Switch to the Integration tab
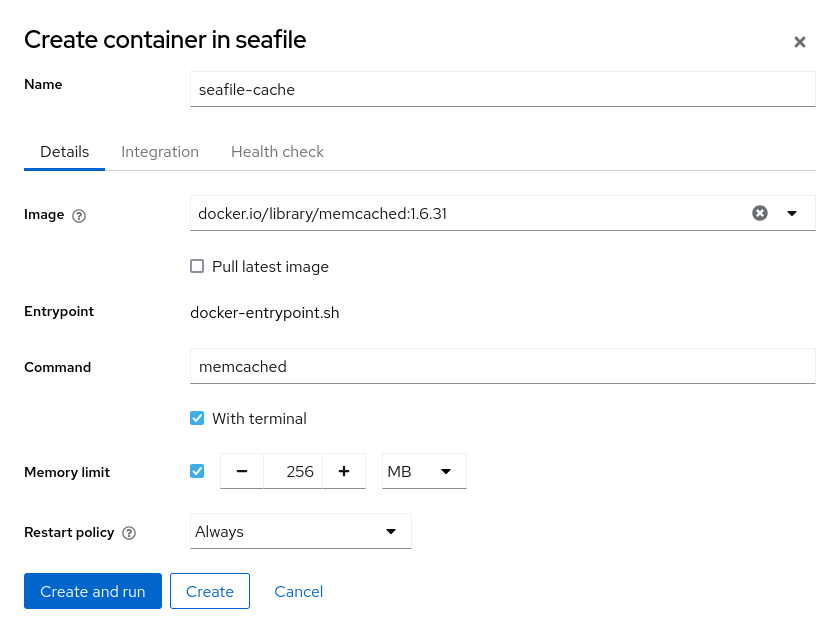Image resolution: width=838 pixels, height=632 pixels. coord(160,152)
